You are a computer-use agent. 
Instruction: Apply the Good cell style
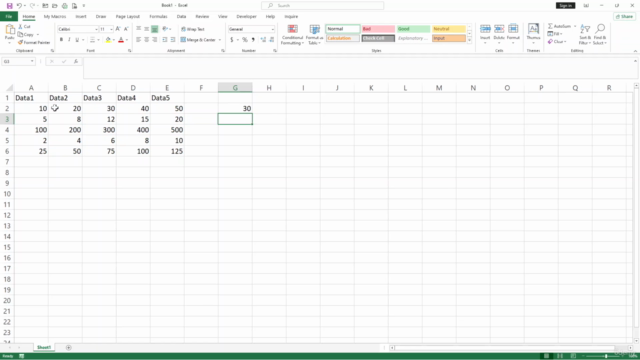tap(413, 29)
